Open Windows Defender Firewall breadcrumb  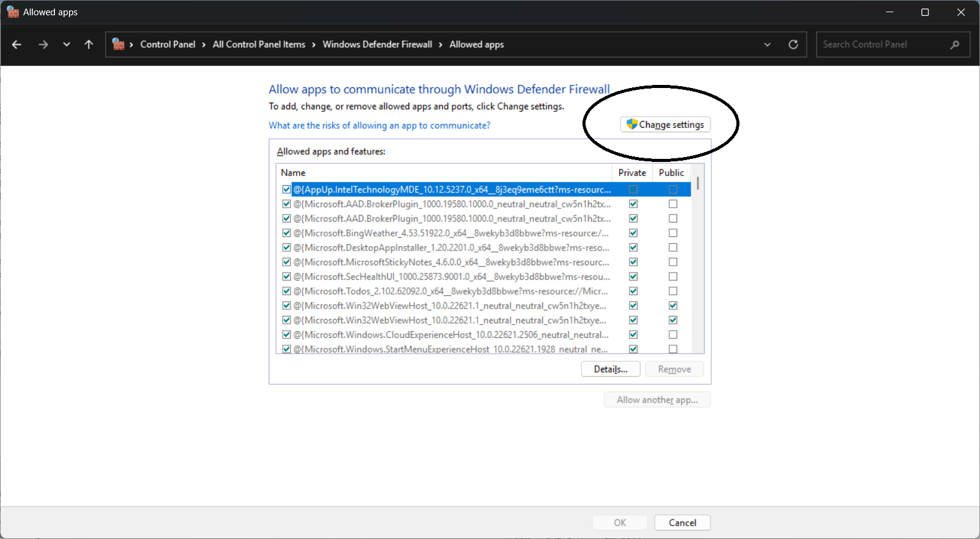click(377, 45)
